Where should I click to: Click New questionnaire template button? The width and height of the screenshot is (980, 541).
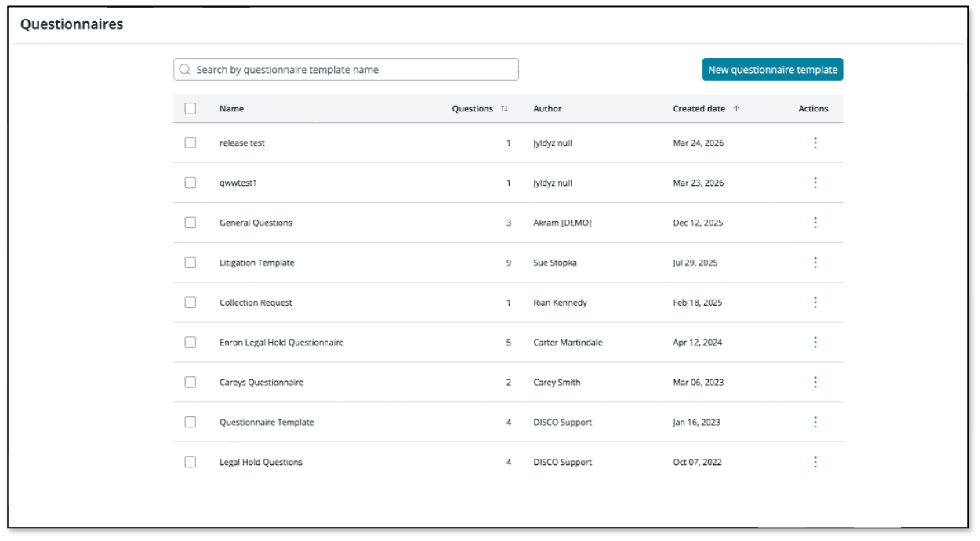772,70
